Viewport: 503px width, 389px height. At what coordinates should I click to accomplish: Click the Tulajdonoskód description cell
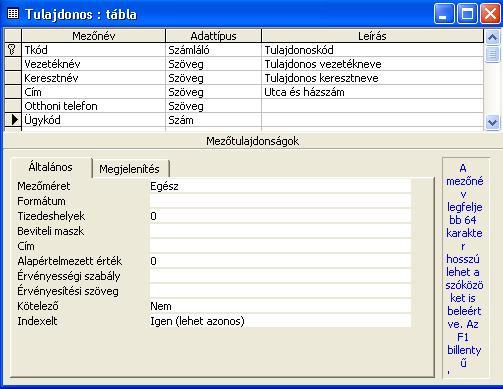pos(372,50)
